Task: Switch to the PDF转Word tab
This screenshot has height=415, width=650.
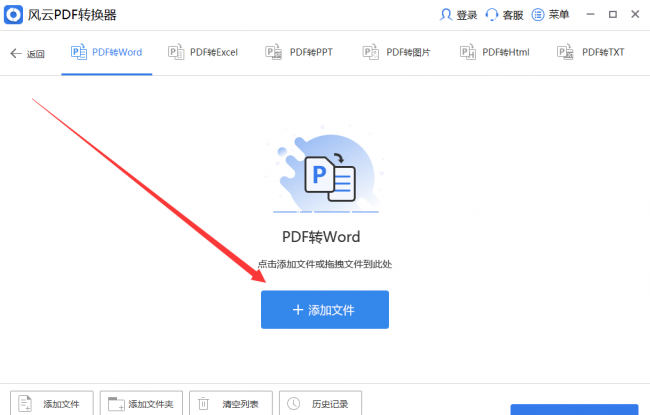Action: click(x=107, y=53)
